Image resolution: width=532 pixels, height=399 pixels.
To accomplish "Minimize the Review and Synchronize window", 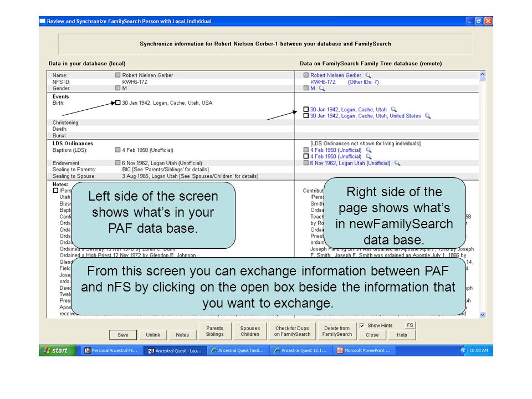I will (469, 21).
